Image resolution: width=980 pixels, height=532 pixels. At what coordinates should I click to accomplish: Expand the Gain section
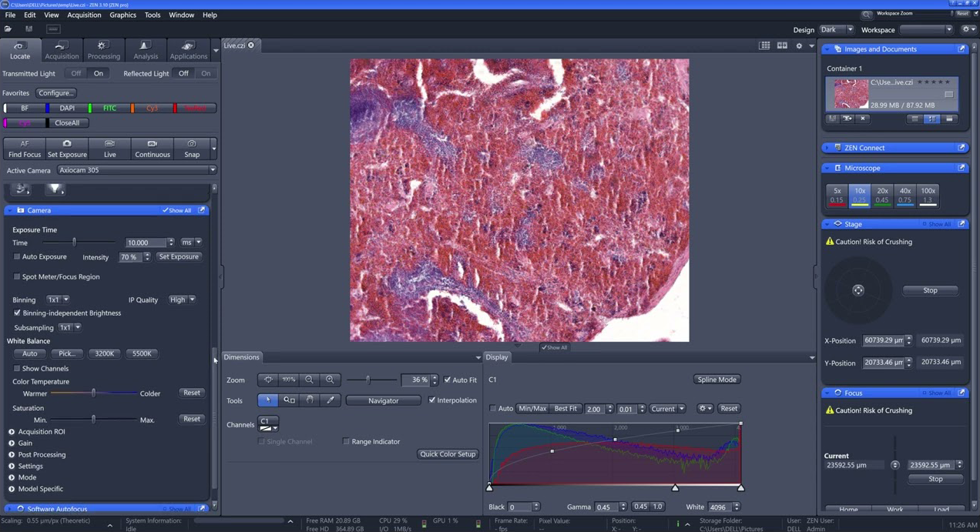click(x=12, y=443)
